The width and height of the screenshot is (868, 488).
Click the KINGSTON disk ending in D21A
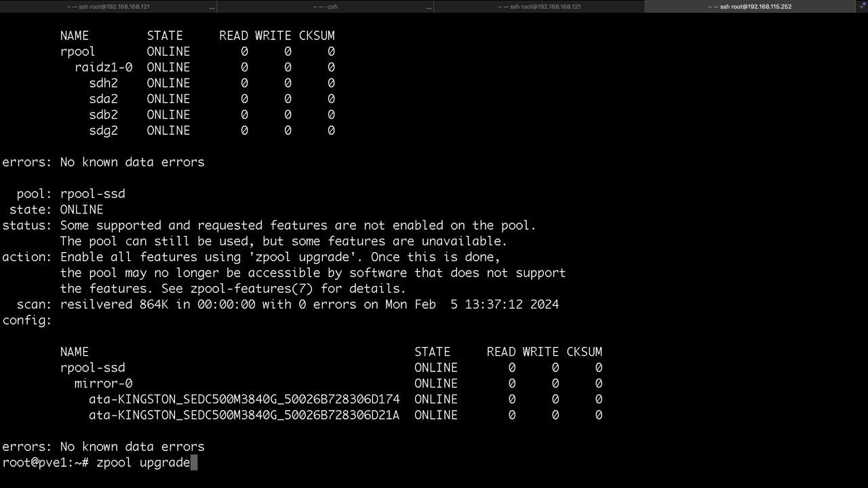pos(244,415)
